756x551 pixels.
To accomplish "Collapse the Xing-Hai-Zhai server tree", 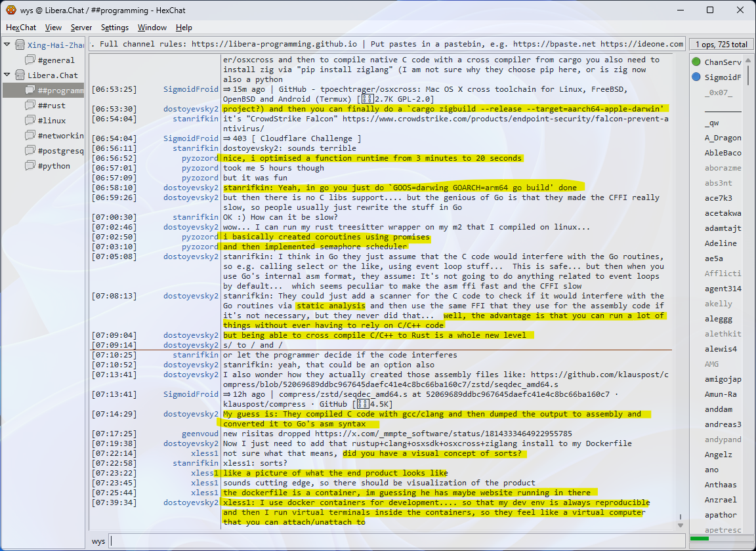I will pyautogui.click(x=7, y=45).
